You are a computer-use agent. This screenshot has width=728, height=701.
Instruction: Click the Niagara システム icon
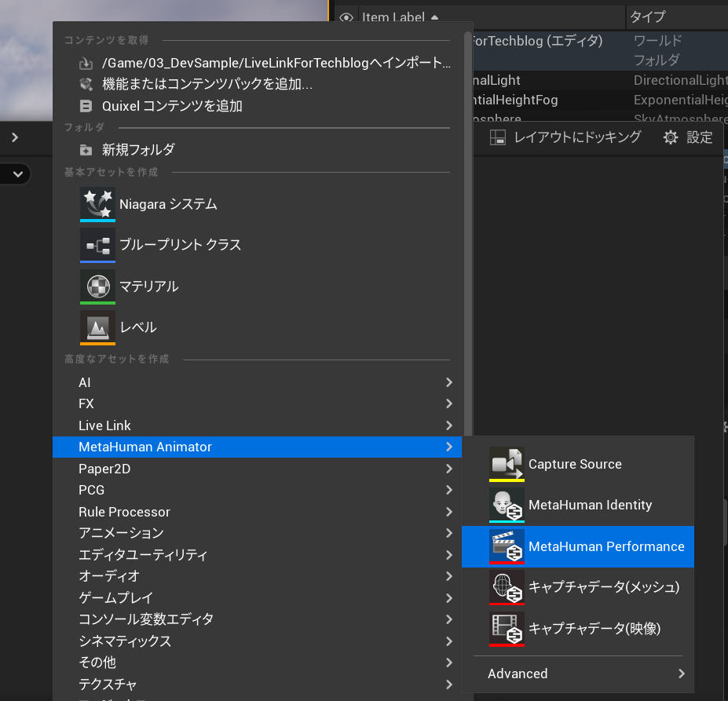pyautogui.click(x=97, y=204)
